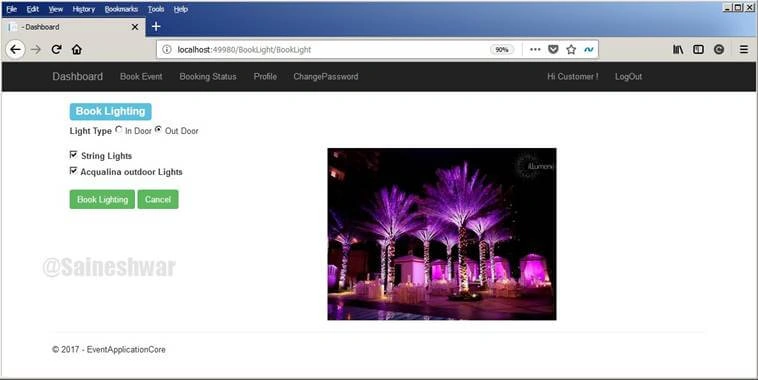Open the Edit menu

(x=32, y=9)
